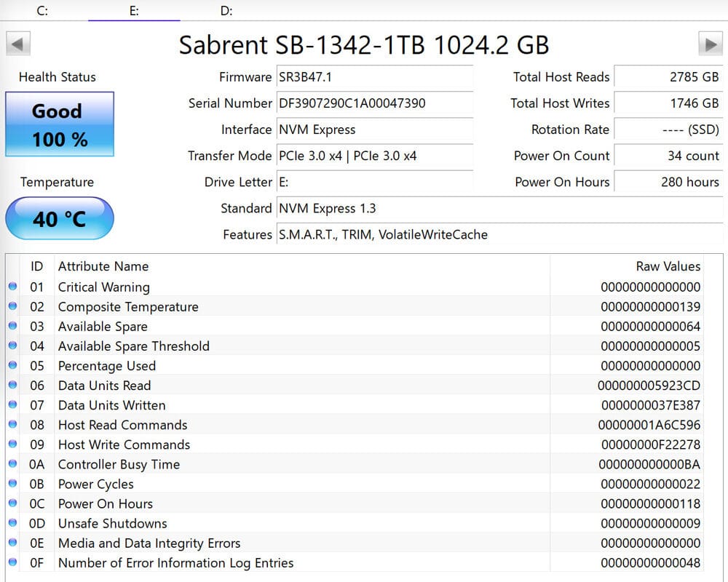Select the Percentage Used attribute name
728x582 pixels.
107,366
